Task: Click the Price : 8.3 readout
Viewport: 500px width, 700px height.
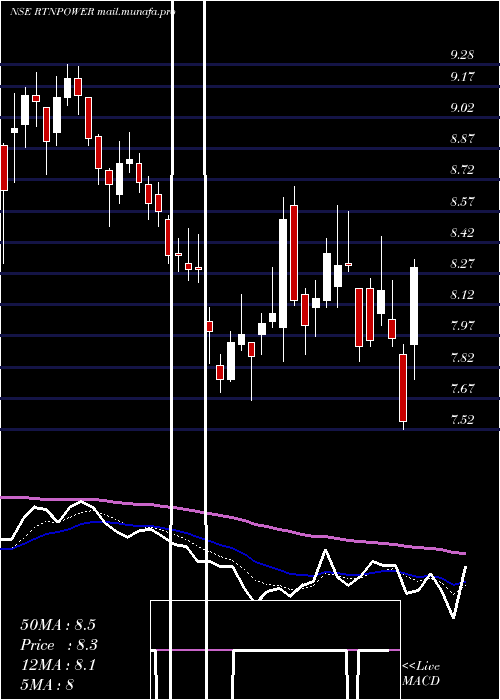Action: [x=59, y=645]
